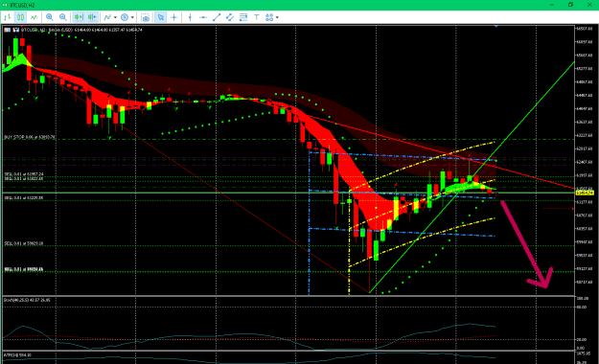The height and width of the screenshot is (364, 599).
Task: Draw a vertical line tool
Action: 190,17
